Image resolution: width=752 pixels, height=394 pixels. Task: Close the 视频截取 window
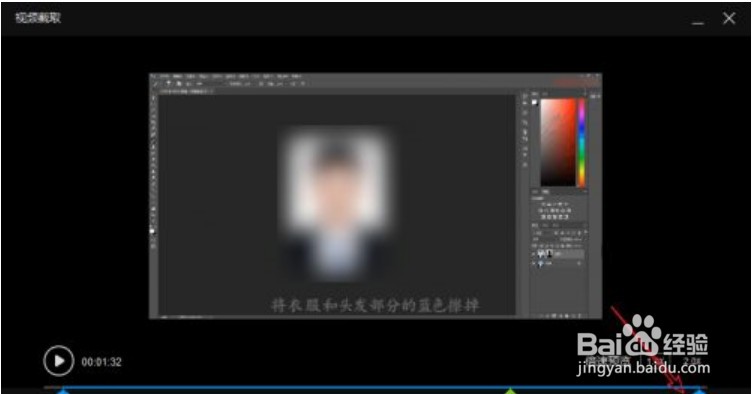point(729,18)
